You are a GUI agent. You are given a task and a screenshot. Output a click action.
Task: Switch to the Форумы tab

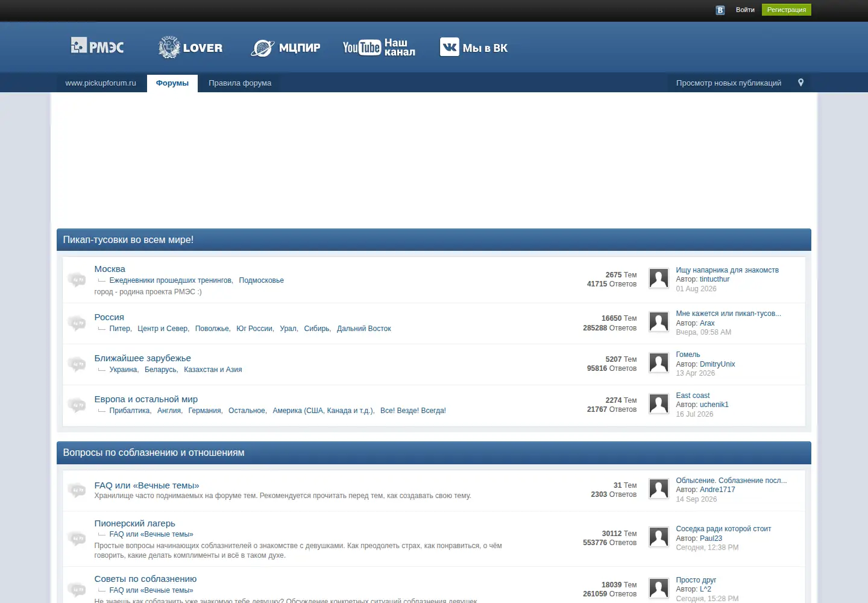pos(172,83)
